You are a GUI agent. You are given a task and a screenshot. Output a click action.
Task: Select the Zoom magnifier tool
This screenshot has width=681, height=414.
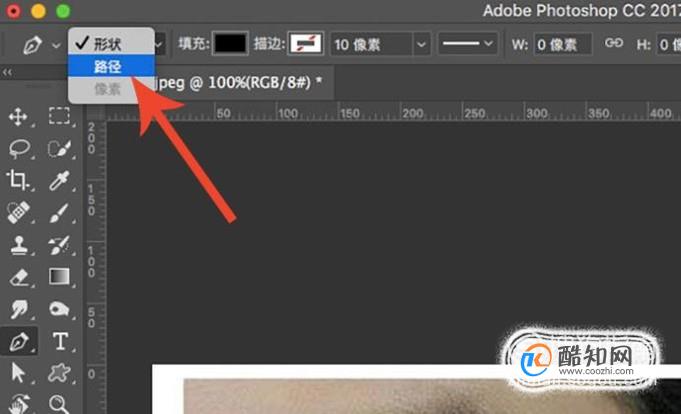click(59, 404)
